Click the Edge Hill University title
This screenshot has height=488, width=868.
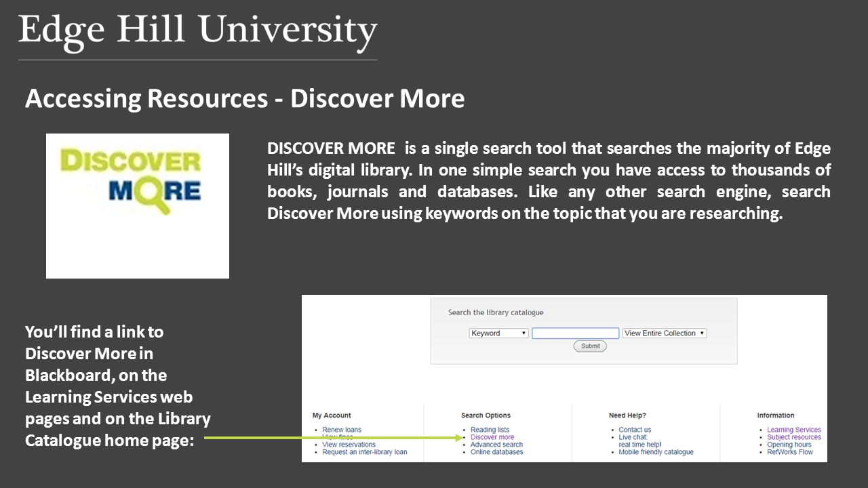pyautogui.click(x=198, y=32)
